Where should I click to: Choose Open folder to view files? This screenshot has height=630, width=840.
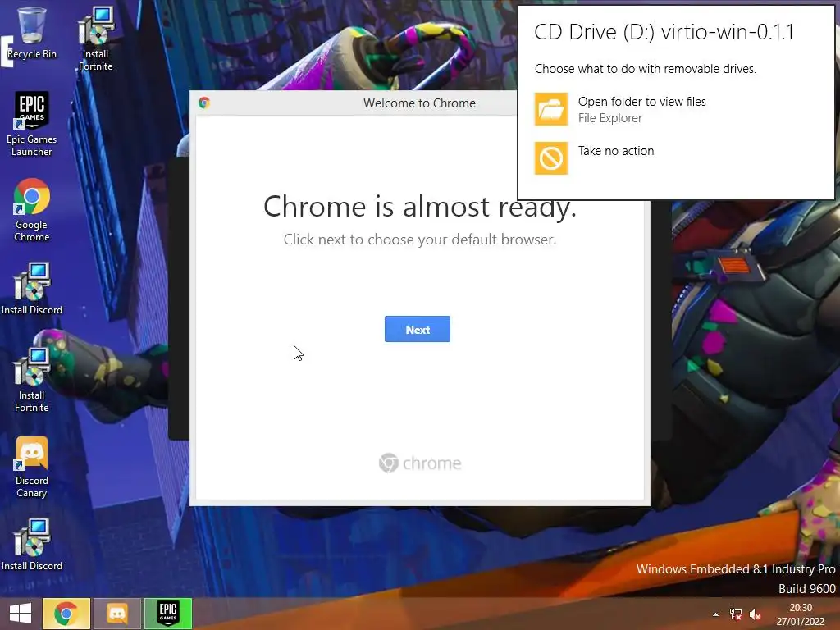point(641,101)
